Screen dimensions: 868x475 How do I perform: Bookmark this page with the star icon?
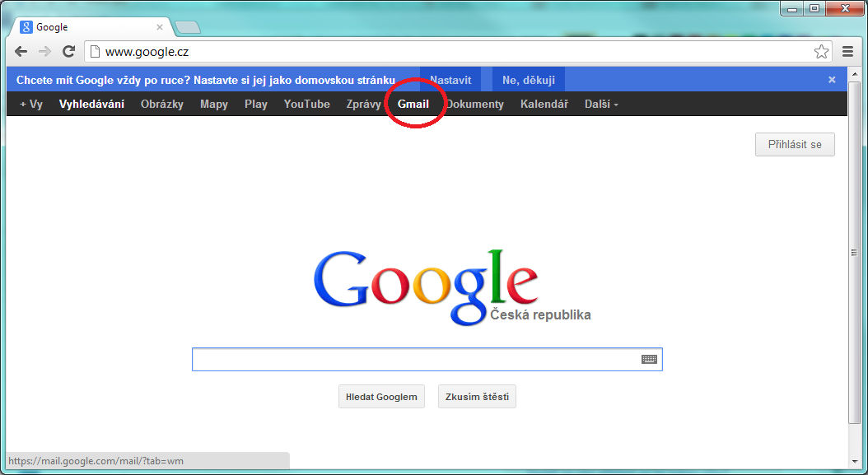(822, 52)
